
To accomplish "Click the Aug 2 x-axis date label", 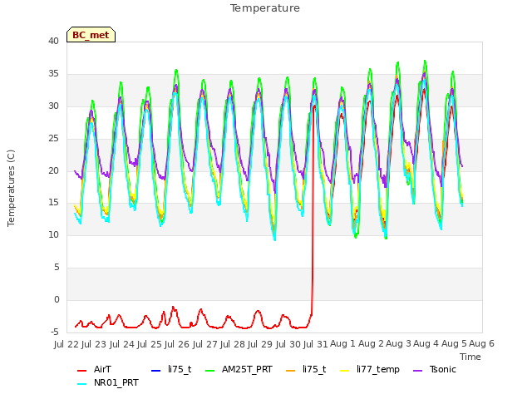I will coord(371,344).
